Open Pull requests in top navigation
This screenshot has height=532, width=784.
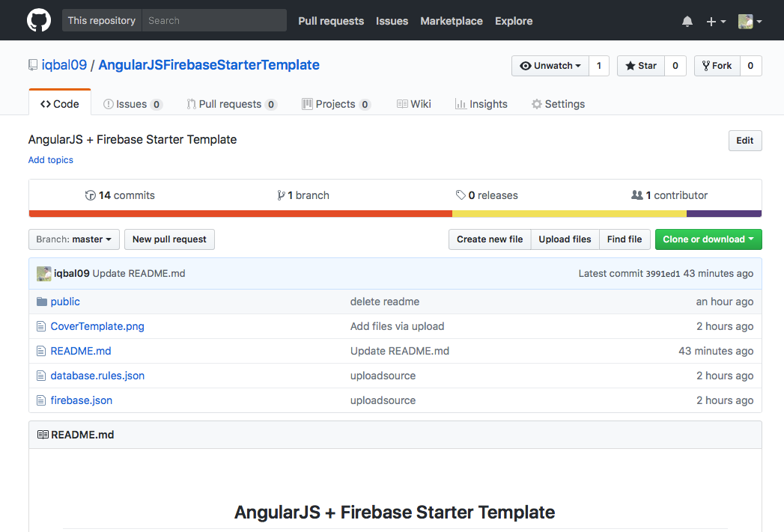[x=331, y=21]
